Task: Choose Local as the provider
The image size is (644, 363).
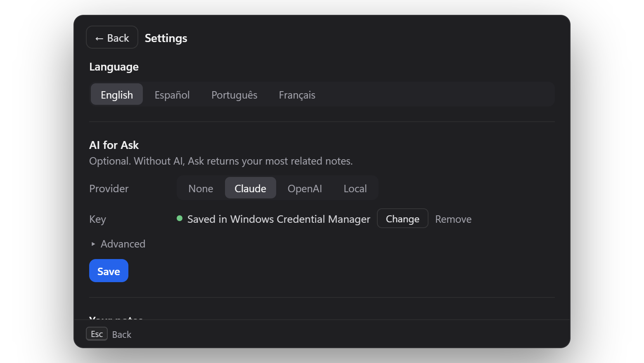Action: coord(355,188)
